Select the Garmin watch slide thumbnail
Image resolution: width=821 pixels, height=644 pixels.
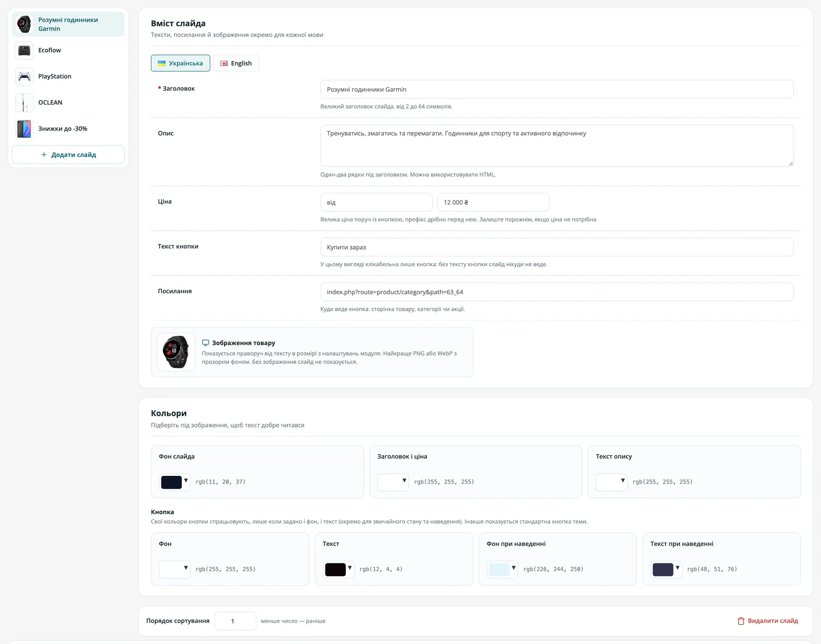(x=24, y=24)
